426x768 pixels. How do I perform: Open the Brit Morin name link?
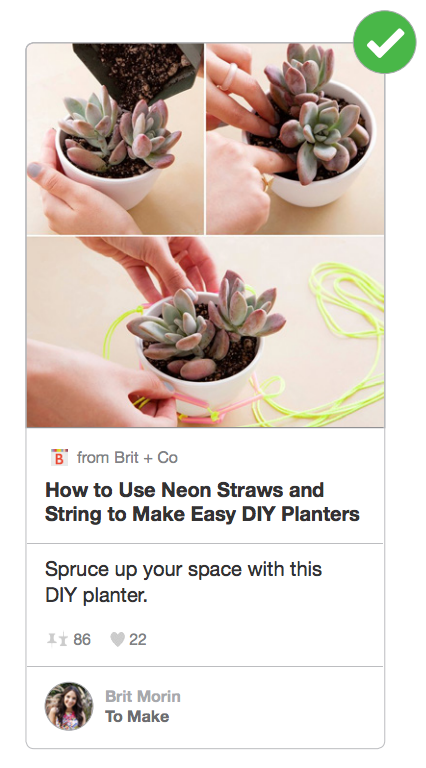[143, 696]
